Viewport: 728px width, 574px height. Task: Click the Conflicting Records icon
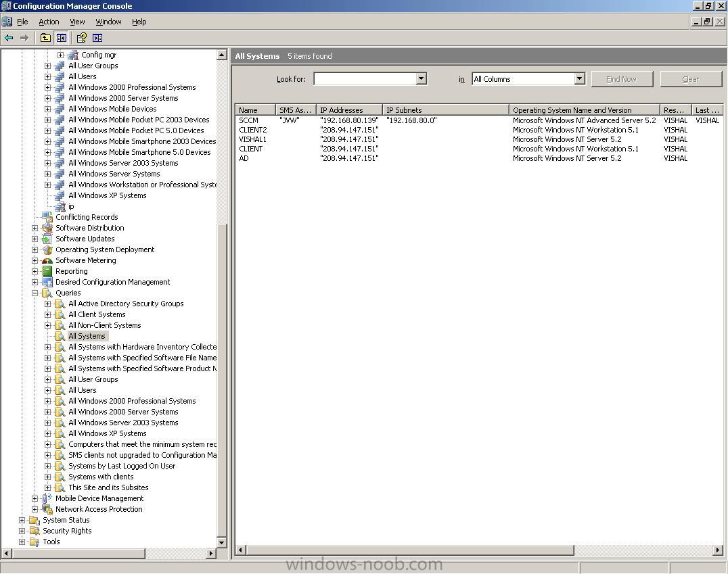[x=47, y=217]
